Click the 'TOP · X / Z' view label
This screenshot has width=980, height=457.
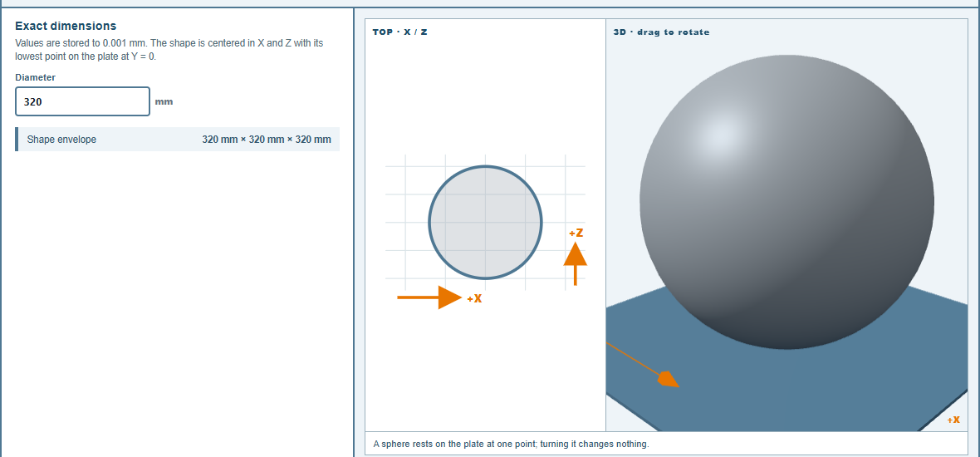(400, 32)
